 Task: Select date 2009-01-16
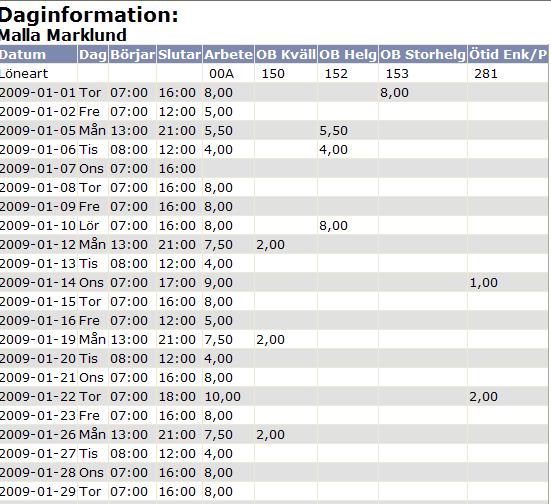pos(38,320)
